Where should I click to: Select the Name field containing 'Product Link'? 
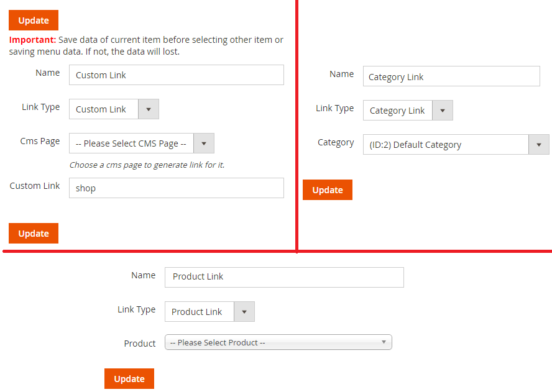283,277
